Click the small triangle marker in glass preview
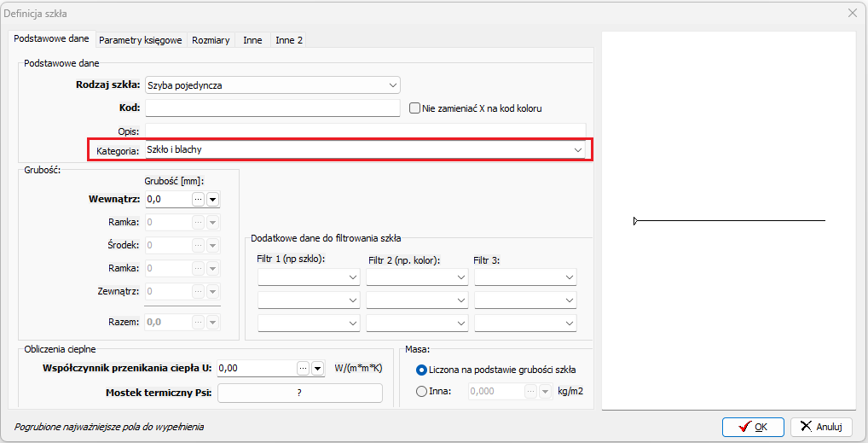The image size is (868, 443). (x=636, y=221)
